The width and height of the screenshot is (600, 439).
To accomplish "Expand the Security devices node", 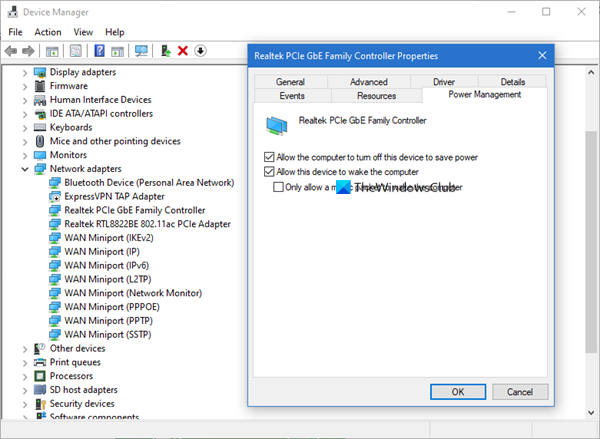I will (25, 404).
